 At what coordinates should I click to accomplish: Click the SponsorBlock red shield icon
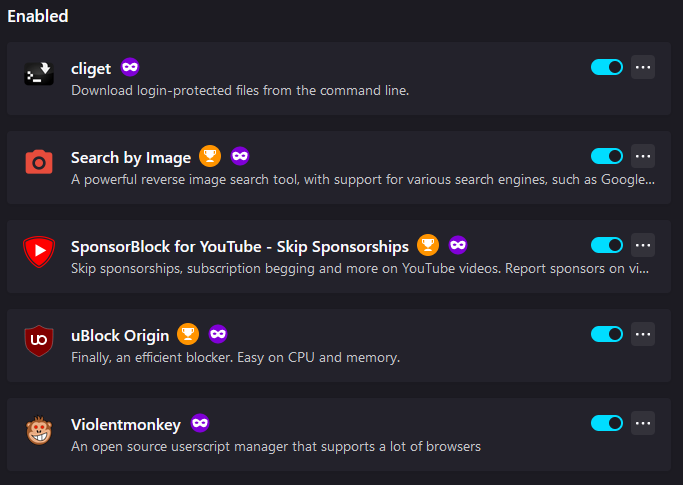[39, 251]
